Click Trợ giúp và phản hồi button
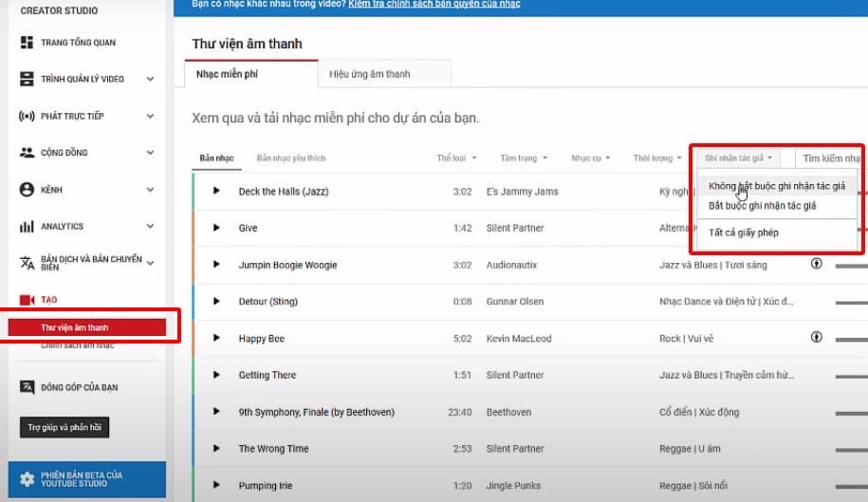The image size is (868, 502). (65, 428)
